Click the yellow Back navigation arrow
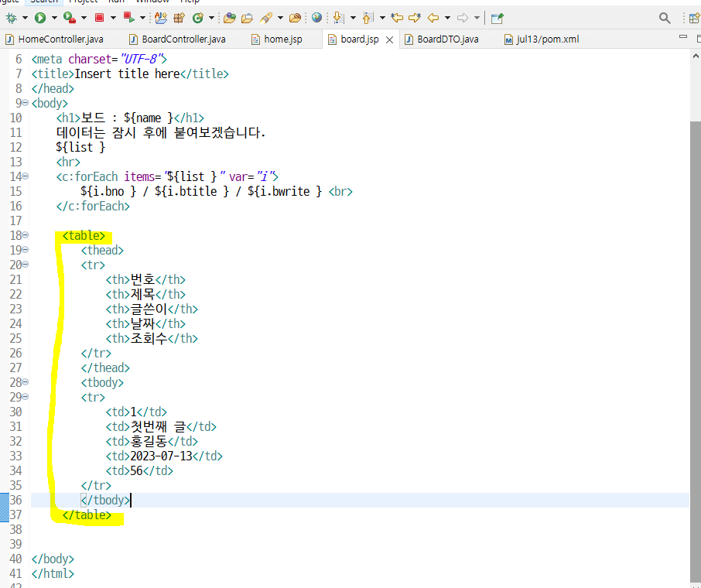The height and width of the screenshot is (588, 701). coord(433,18)
